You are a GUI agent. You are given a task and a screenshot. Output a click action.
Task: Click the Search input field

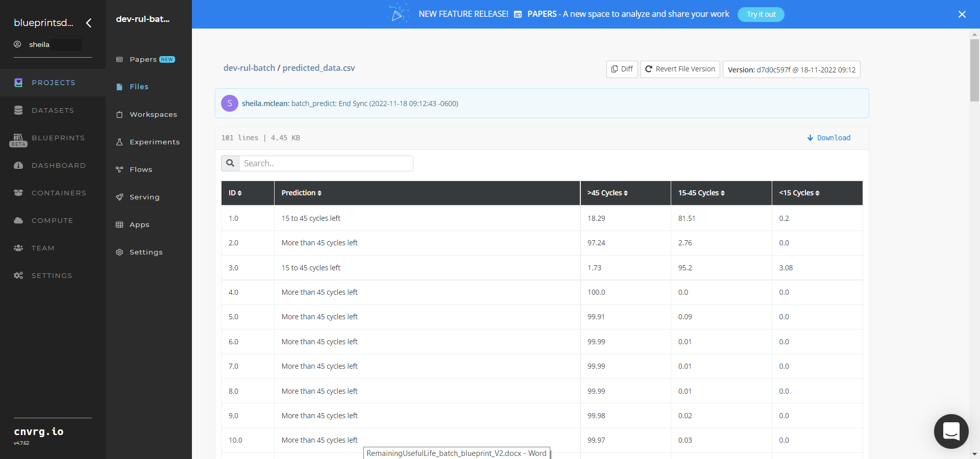[x=326, y=163]
